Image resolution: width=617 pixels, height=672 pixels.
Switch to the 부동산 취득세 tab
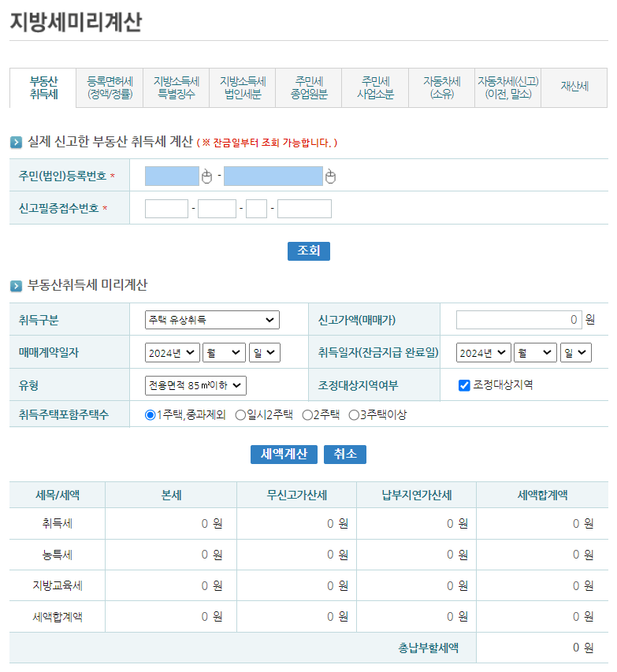coord(43,88)
